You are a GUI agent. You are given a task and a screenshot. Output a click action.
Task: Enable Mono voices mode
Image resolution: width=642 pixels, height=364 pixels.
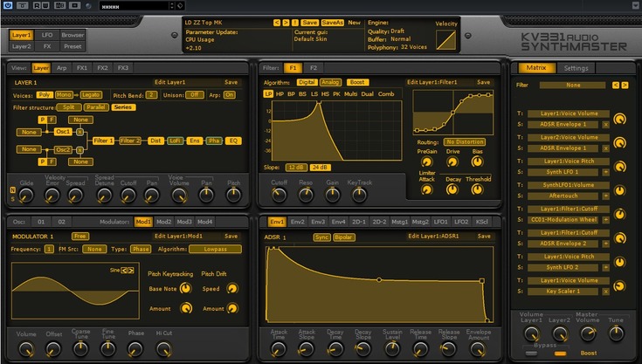(x=64, y=95)
